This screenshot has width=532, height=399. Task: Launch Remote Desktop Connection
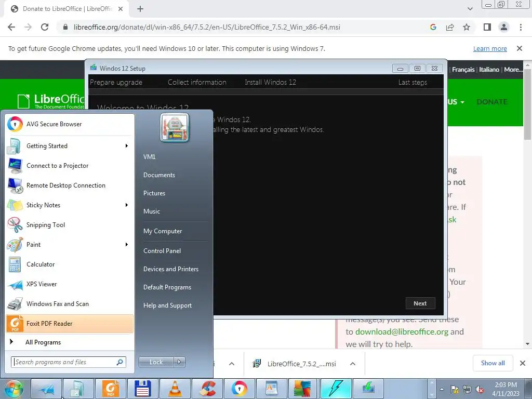tap(70, 185)
